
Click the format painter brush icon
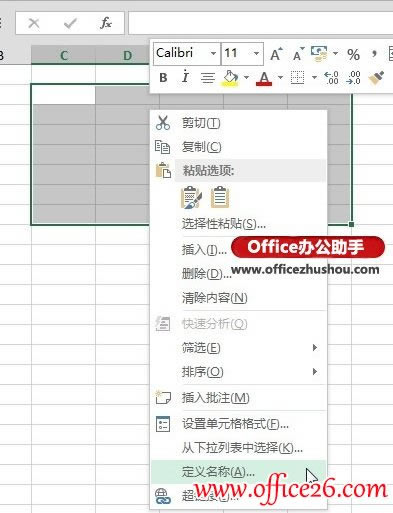[376, 78]
